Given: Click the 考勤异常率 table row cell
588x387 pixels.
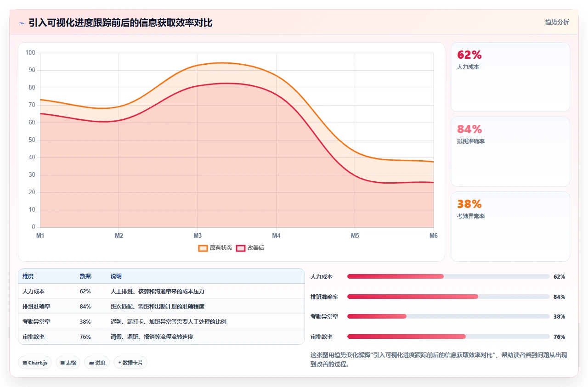Looking at the screenshot, I should [36, 322].
